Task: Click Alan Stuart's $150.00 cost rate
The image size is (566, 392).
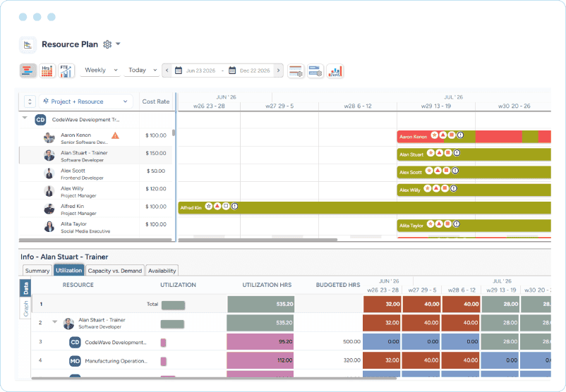Action: coord(156,153)
